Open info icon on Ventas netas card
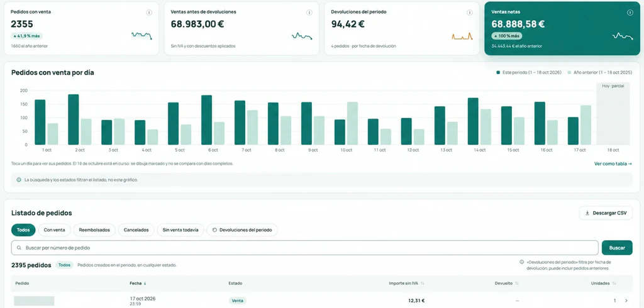 pyautogui.click(x=630, y=13)
